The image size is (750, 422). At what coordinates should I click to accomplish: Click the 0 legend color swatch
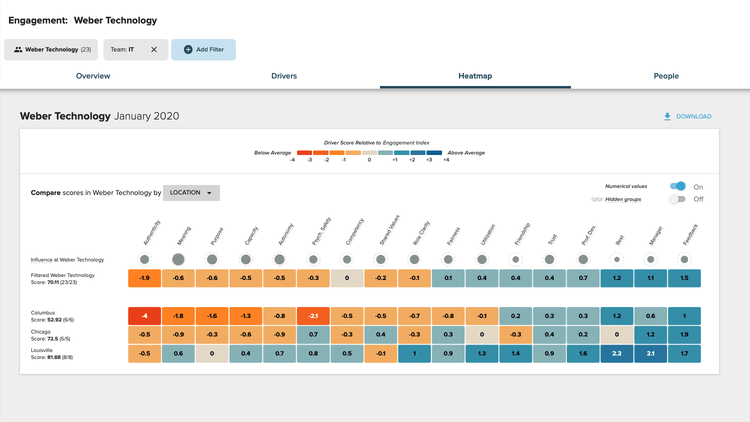[x=369, y=153]
